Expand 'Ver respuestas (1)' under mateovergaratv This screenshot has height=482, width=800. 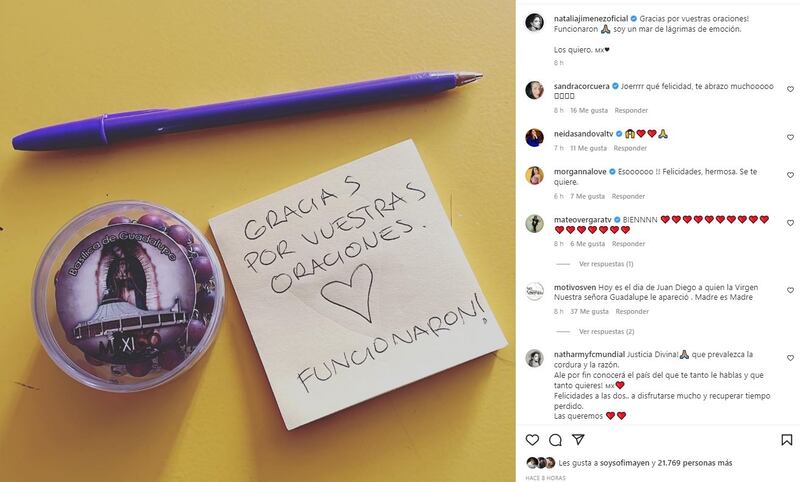(606, 264)
